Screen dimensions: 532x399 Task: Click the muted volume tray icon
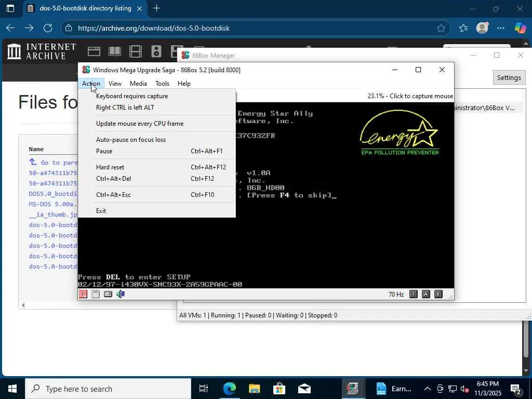tap(464, 389)
